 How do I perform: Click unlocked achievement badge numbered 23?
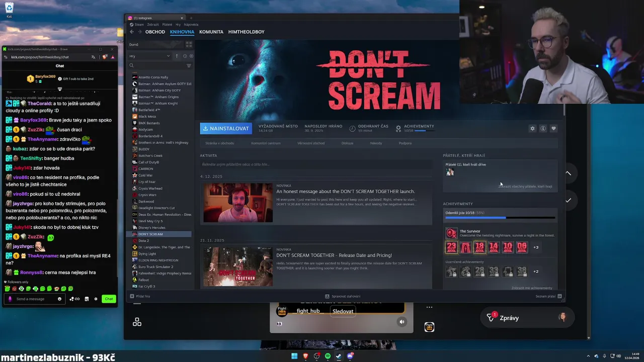451,247
